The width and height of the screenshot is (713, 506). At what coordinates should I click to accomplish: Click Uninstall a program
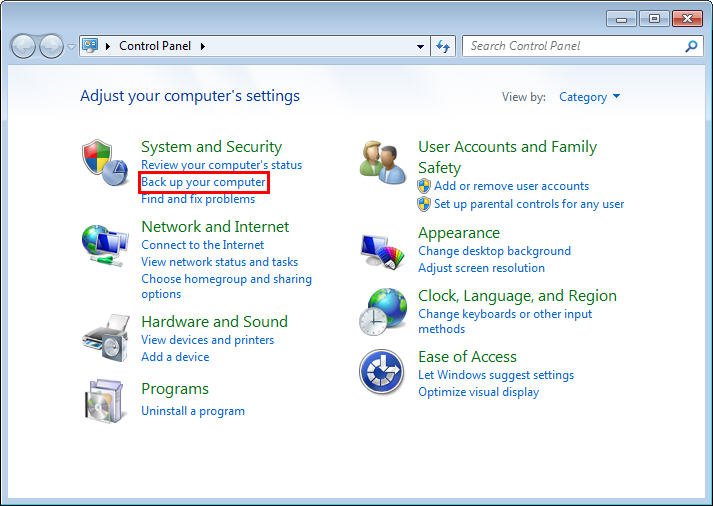tap(193, 411)
